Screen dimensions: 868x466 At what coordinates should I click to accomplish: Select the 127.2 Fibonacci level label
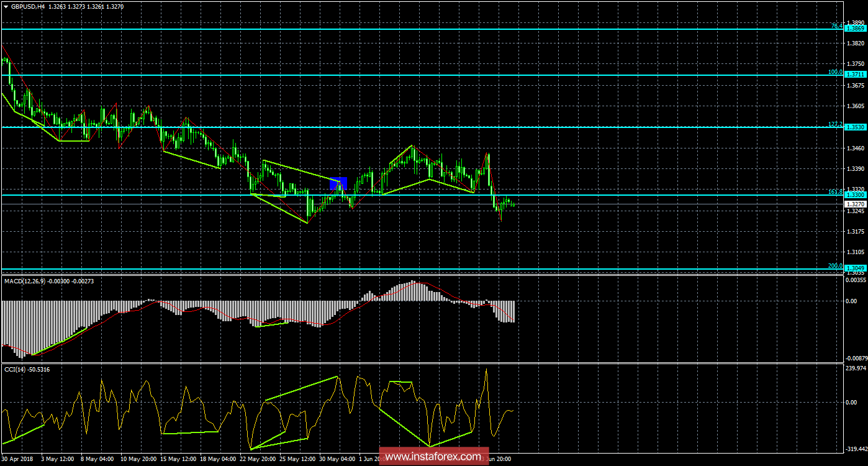click(835, 124)
